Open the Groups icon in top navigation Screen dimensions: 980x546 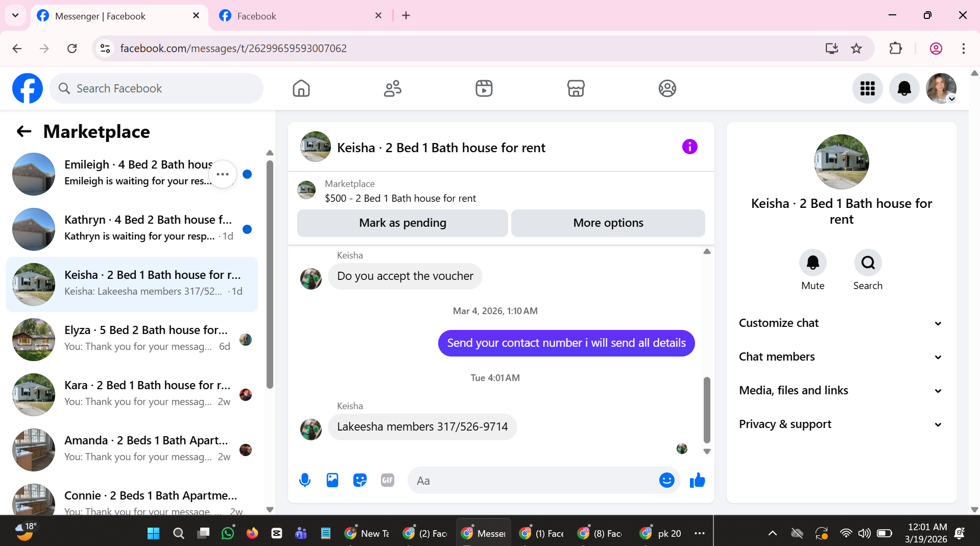pos(667,88)
